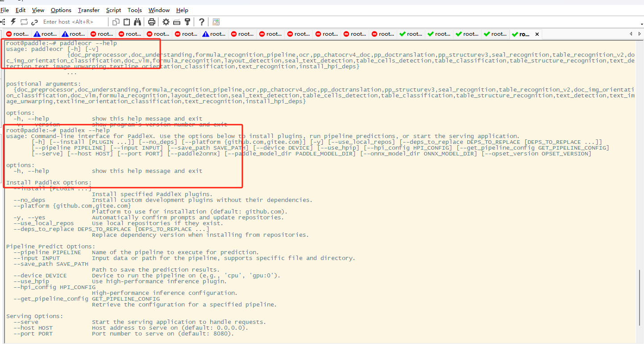Click the 'positional arguments:' heading
This screenshot has width=644, height=344.
click(x=44, y=84)
